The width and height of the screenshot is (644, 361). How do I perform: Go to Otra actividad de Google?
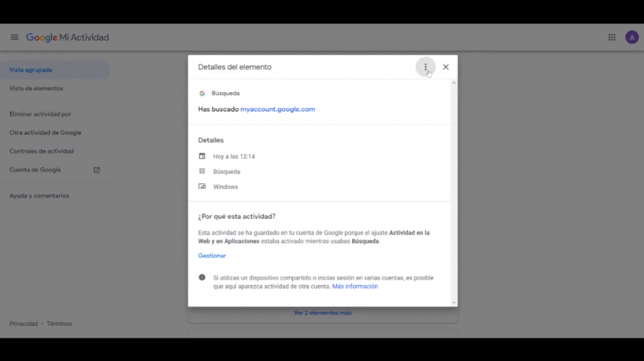tap(45, 133)
